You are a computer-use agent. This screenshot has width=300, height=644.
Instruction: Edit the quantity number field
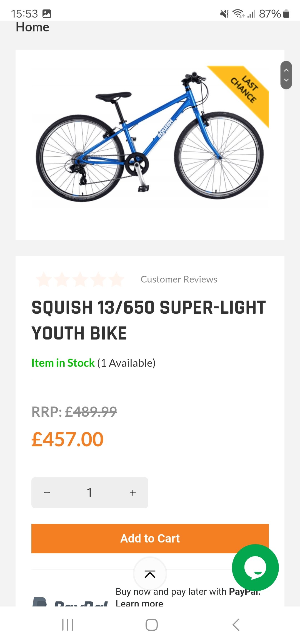pos(89,492)
